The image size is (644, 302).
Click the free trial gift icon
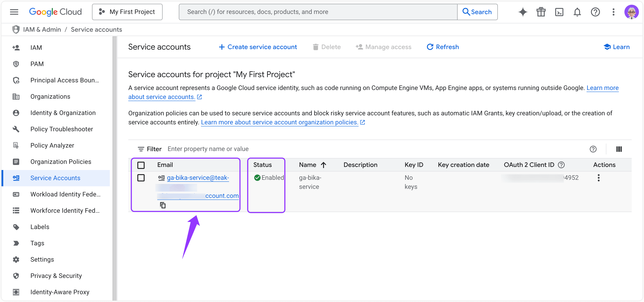tap(541, 12)
